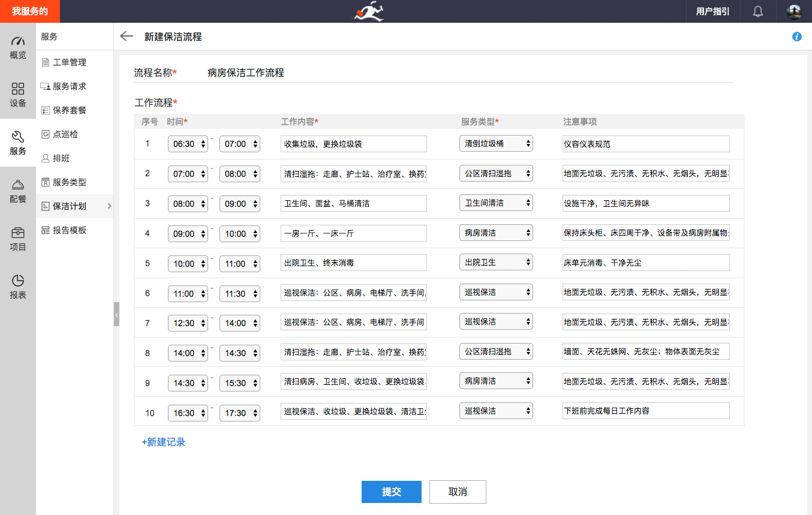This screenshot has height=515, width=812.
Task: Edit the note 下班前完成每日工作内容
Action: [x=646, y=411]
